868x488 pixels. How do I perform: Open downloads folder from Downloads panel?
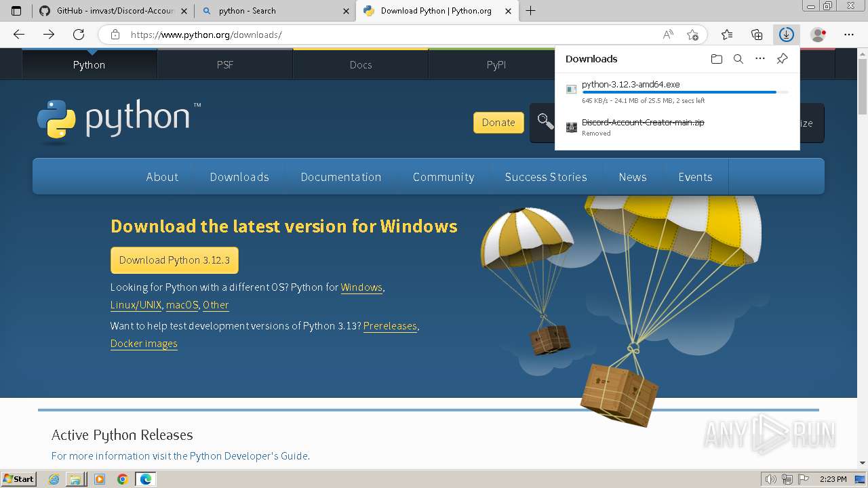pos(717,59)
